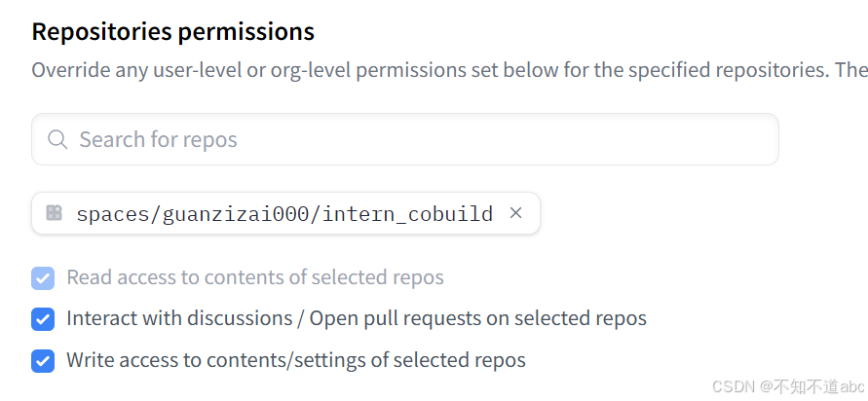Toggle the Read access checkbox
This screenshot has height=401, width=868.
coord(43,278)
